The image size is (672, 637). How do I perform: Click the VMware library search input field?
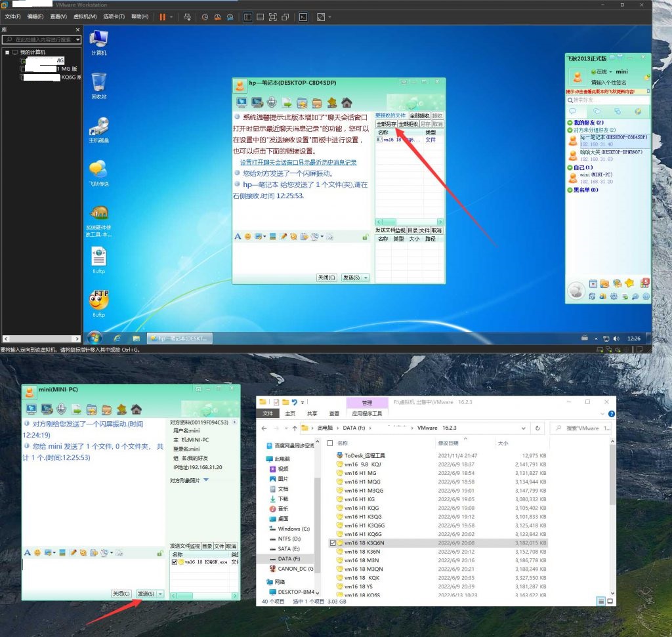pos(41,39)
